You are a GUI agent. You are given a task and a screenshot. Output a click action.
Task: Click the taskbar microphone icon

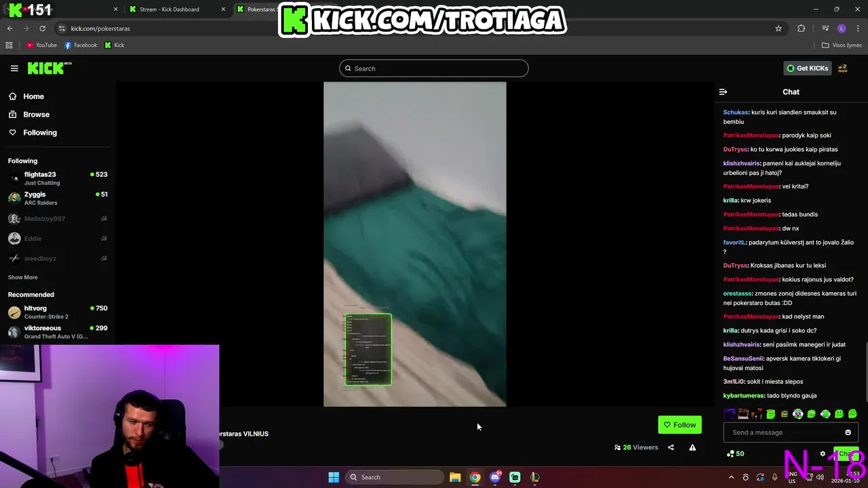[774, 477]
